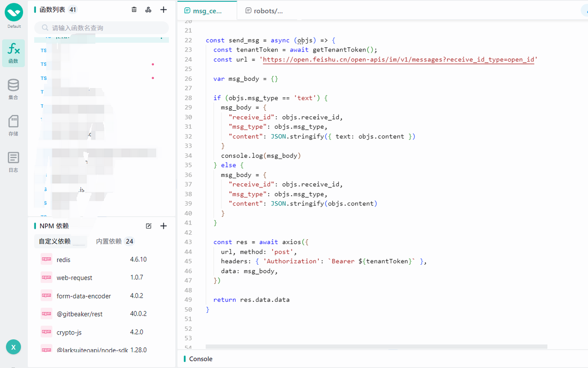Click the 'var msg_body = {}' line
The width and height of the screenshot is (588, 368).
(246, 79)
